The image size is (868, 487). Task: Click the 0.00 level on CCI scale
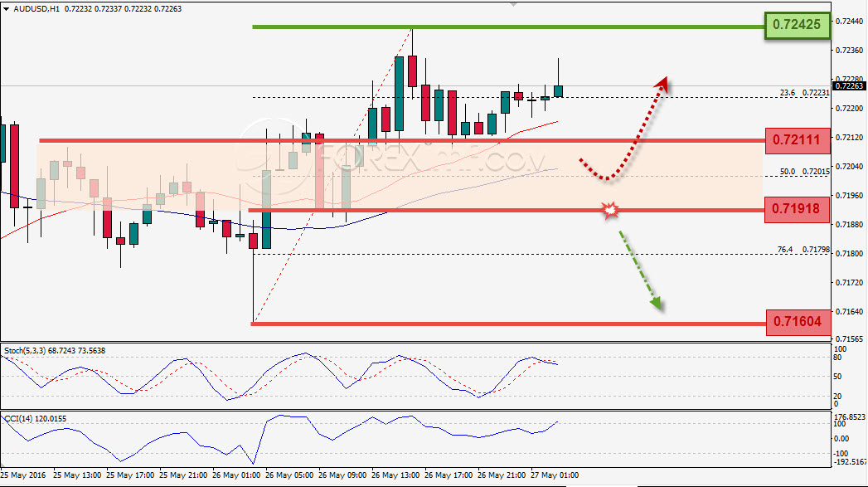click(x=841, y=439)
